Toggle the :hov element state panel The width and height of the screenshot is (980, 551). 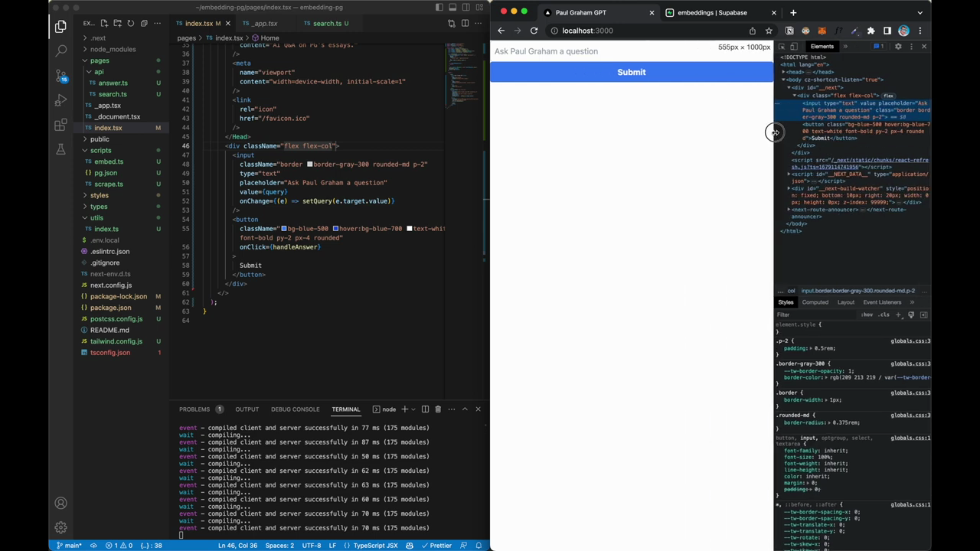(867, 315)
